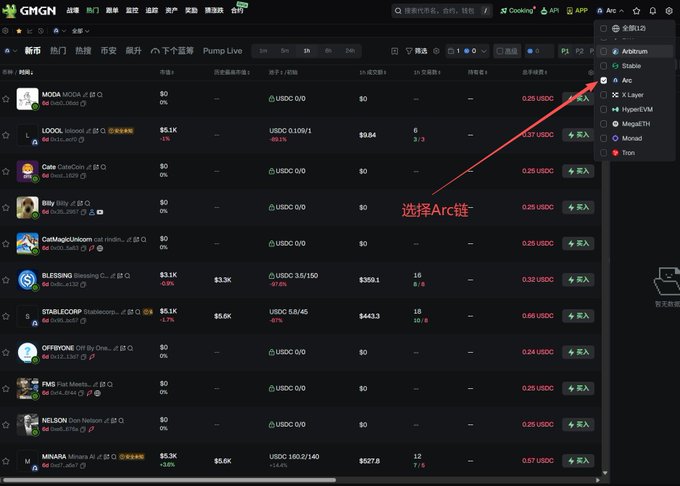Viewport: 680px width, 486px height.
Task: Favorite the MODA token row
Action: click(6, 99)
